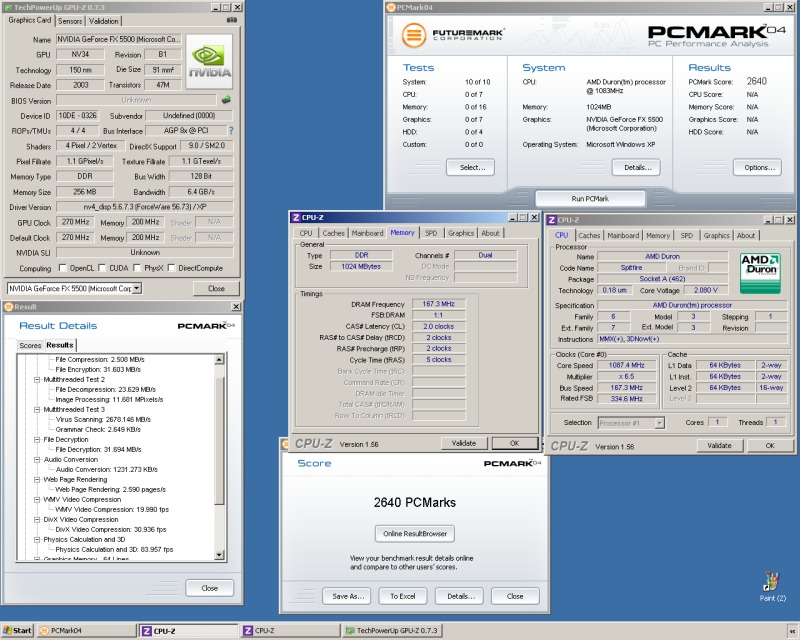The width and height of the screenshot is (800, 640).
Task: Click the Bus Interface question mark help icon
Action: [231, 131]
